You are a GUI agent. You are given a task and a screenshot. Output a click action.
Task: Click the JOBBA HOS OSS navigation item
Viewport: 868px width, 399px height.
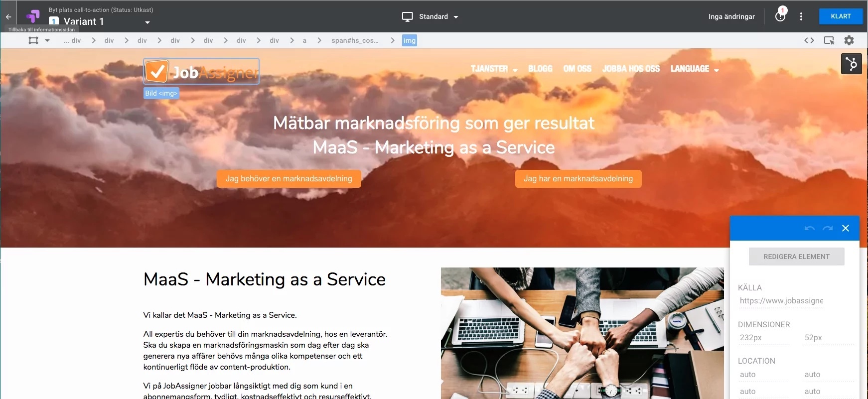click(x=631, y=69)
